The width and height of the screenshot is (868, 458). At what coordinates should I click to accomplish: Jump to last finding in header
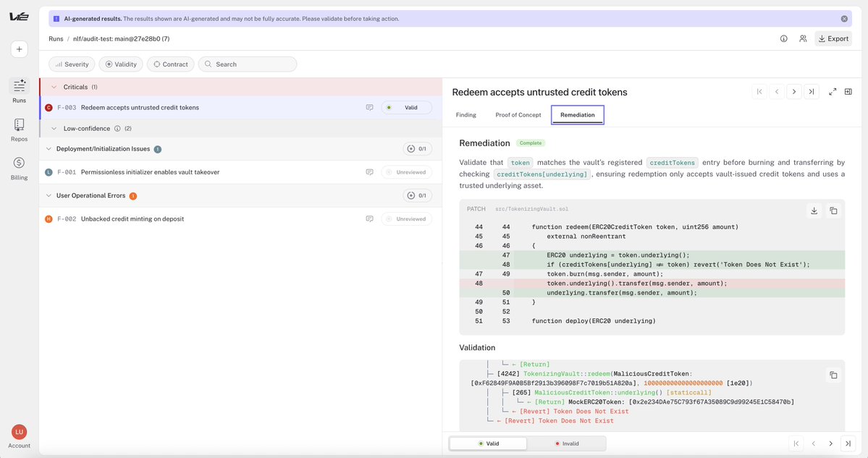[x=811, y=92]
